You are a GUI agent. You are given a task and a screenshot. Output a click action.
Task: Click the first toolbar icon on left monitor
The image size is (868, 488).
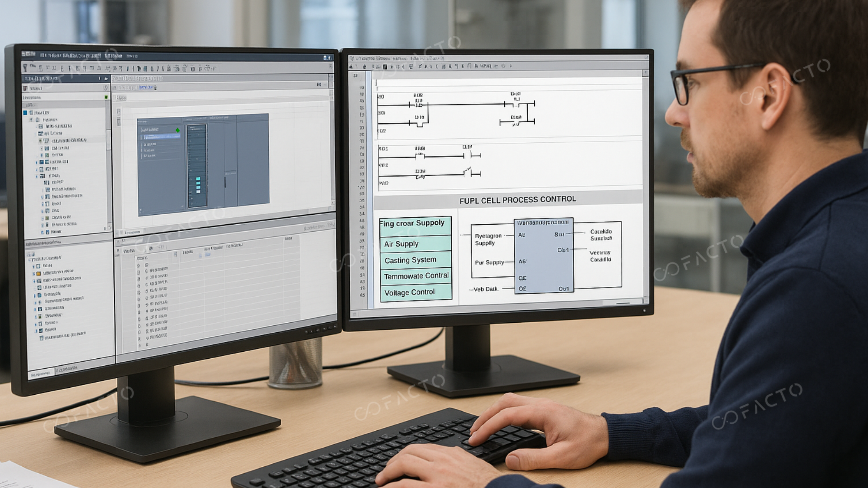click(26, 67)
